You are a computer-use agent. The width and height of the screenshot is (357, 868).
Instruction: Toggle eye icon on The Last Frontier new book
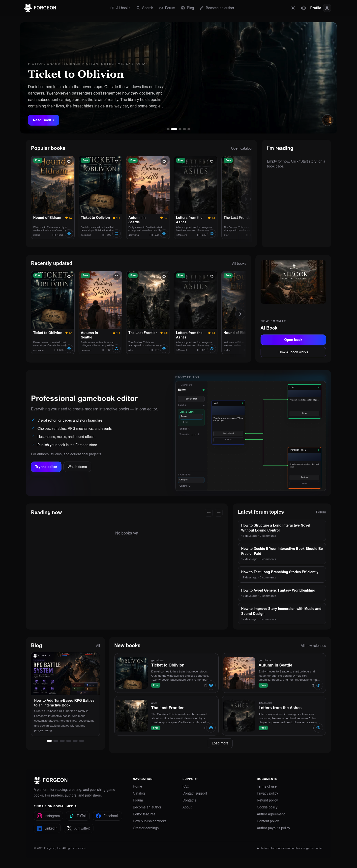point(211,728)
